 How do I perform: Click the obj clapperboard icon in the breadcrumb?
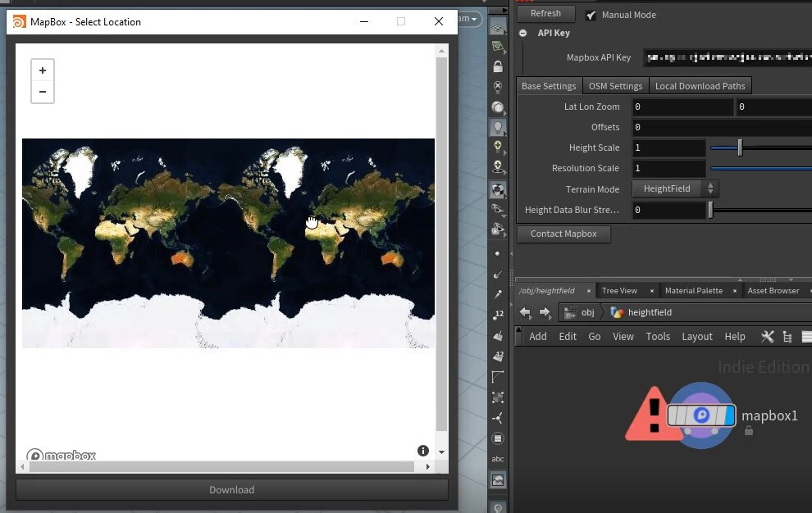pyautogui.click(x=570, y=312)
